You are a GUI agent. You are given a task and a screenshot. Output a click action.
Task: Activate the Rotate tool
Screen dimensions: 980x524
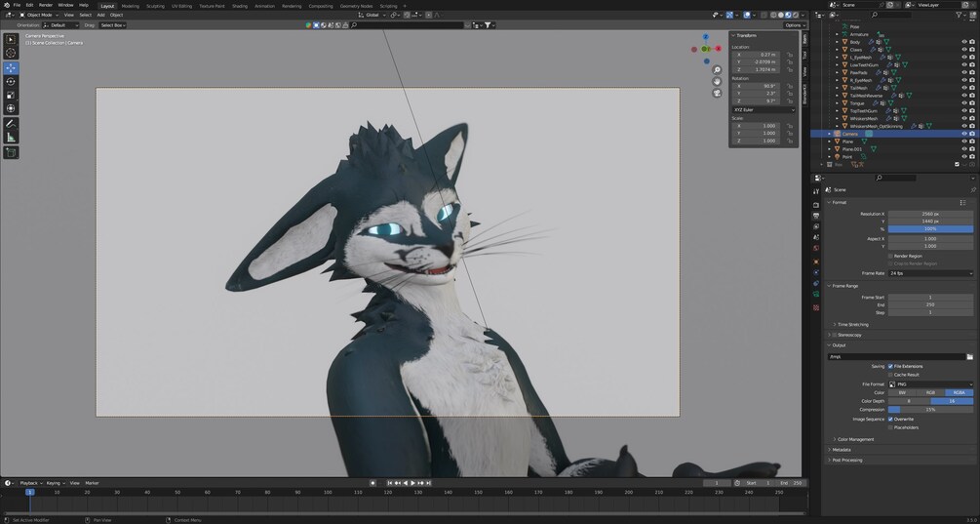click(x=11, y=81)
